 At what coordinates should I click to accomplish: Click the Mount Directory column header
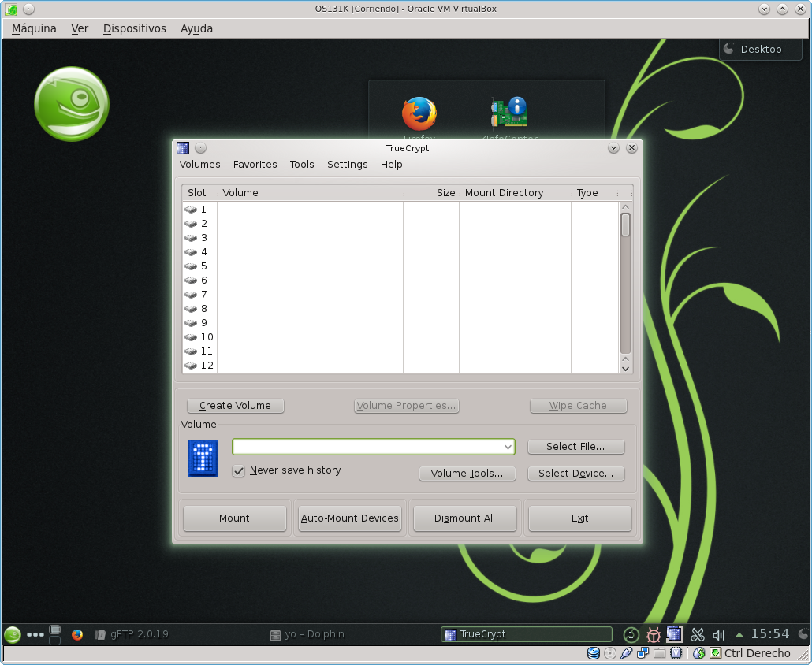click(x=505, y=193)
